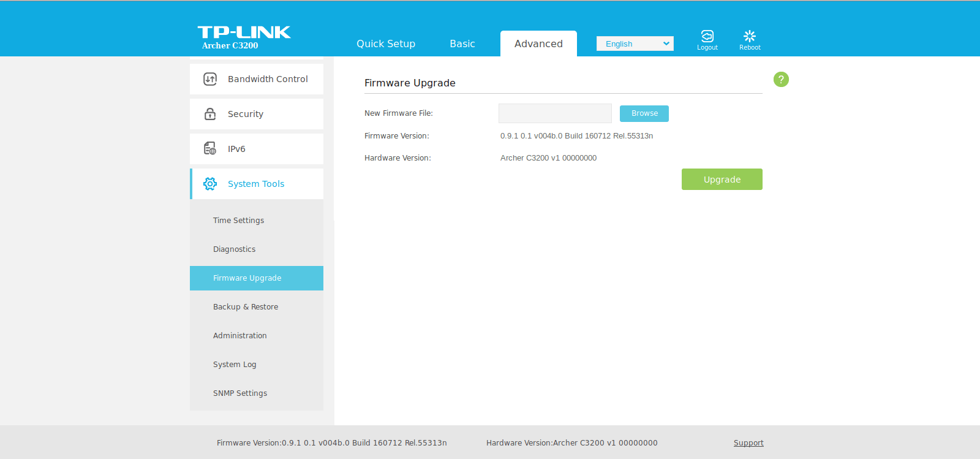Click the Security padlock icon
The height and width of the screenshot is (459, 980).
click(210, 114)
